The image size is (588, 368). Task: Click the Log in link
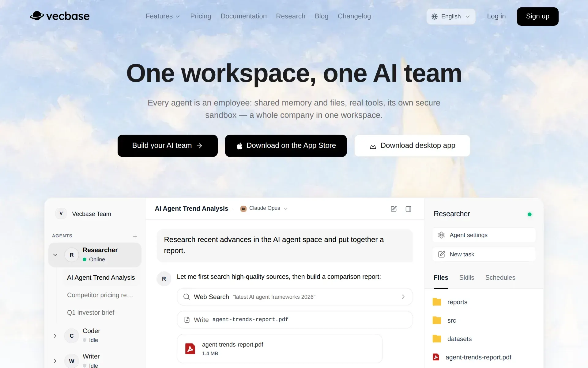tap(496, 16)
